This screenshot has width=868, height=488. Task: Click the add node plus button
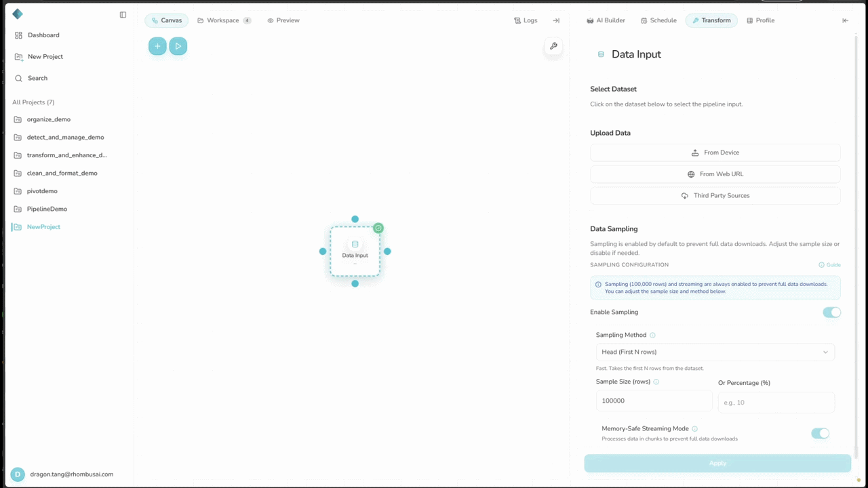point(157,46)
